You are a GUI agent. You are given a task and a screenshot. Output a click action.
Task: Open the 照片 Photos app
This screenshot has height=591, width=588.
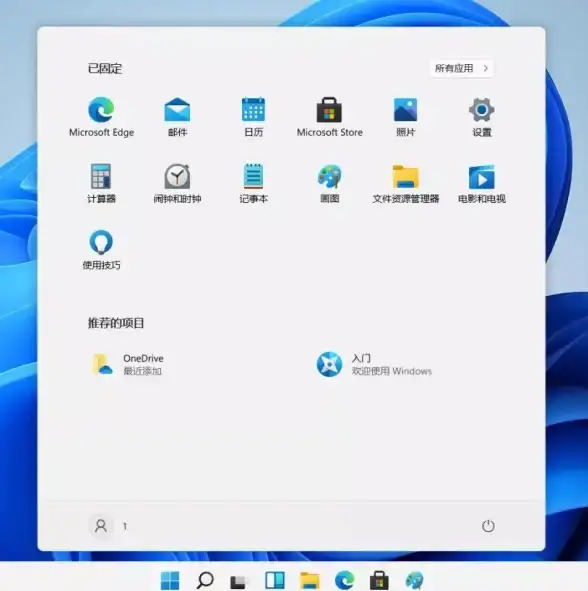pos(406,116)
